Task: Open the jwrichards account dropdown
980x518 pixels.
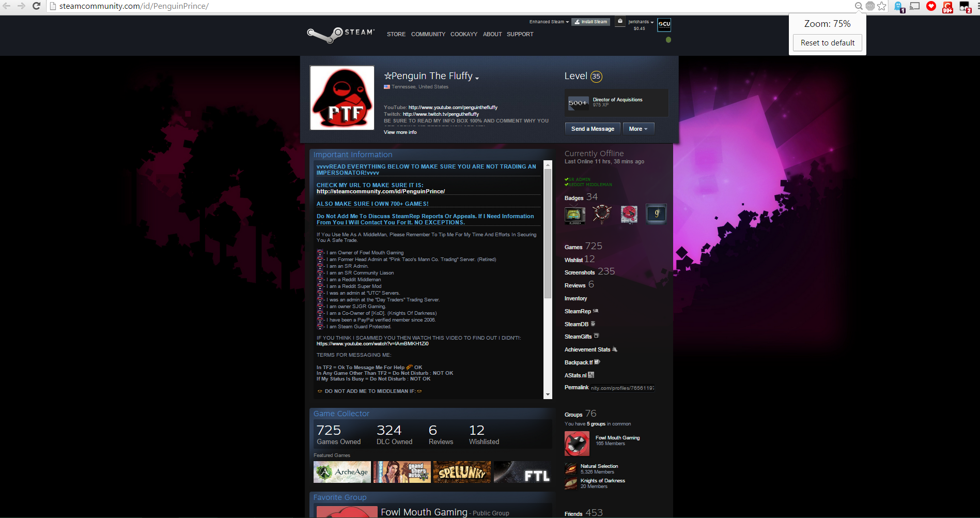Action: 641,22
